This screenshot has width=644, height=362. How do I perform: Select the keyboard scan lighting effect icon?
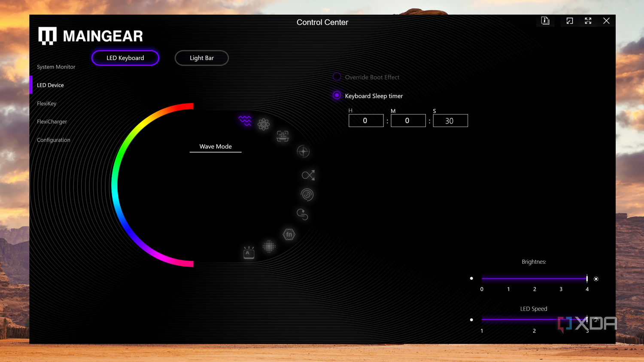click(x=283, y=136)
